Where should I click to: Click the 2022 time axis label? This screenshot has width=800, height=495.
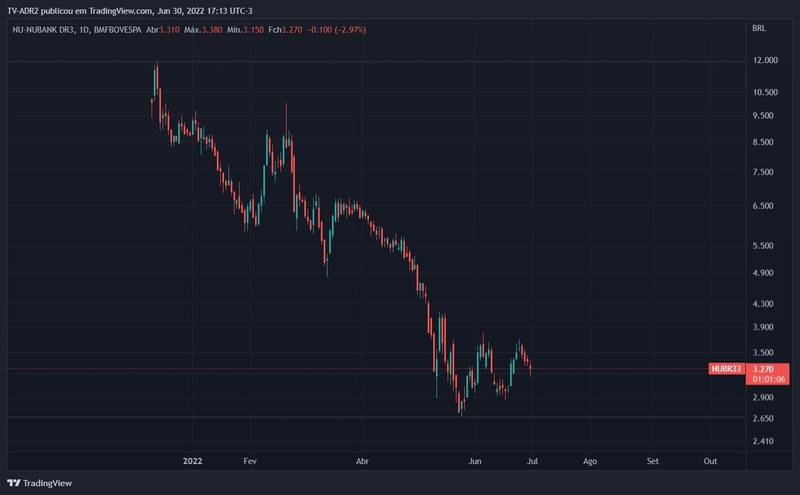pos(192,461)
